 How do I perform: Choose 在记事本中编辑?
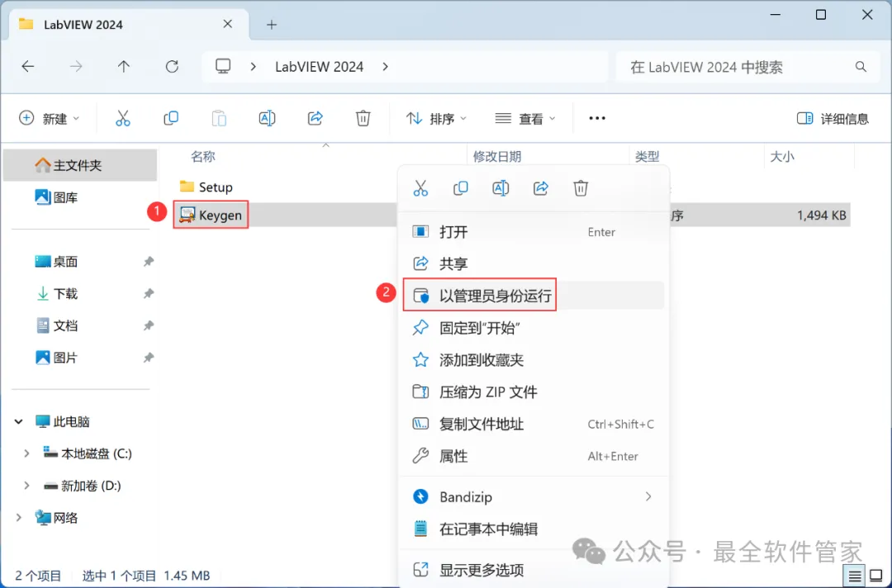(534, 529)
